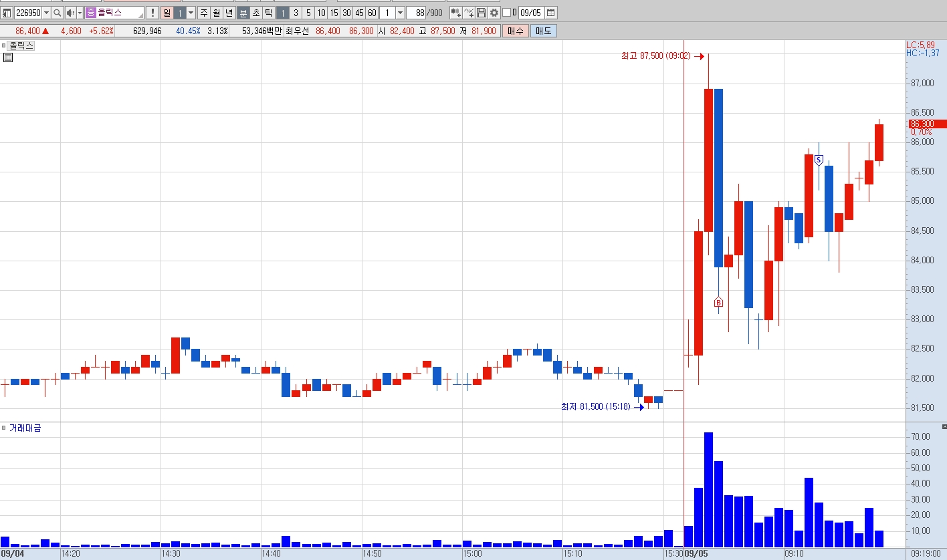Viewport: 947px width, 560px height.
Task: Select 년 yearly chart period
Action: [x=229, y=13]
